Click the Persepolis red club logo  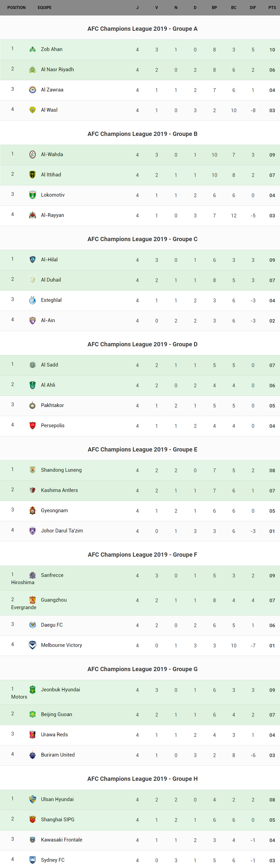tap(32, 426)
